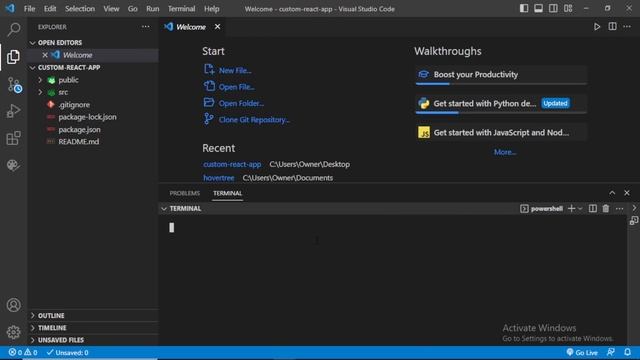Click Unsaved: 0 status bar item
The width and height of the screenshot is (640, 360).
point(67,353)
